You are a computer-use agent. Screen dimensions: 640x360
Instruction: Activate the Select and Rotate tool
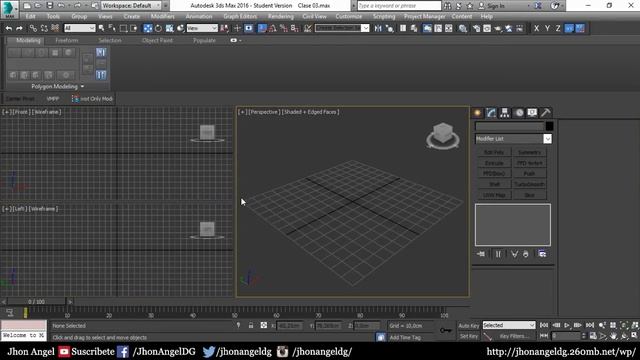(158, 28)
